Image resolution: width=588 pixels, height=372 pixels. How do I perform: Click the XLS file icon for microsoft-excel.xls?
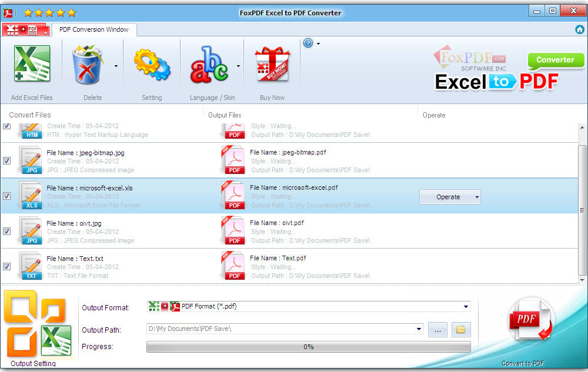coord(31,196)
